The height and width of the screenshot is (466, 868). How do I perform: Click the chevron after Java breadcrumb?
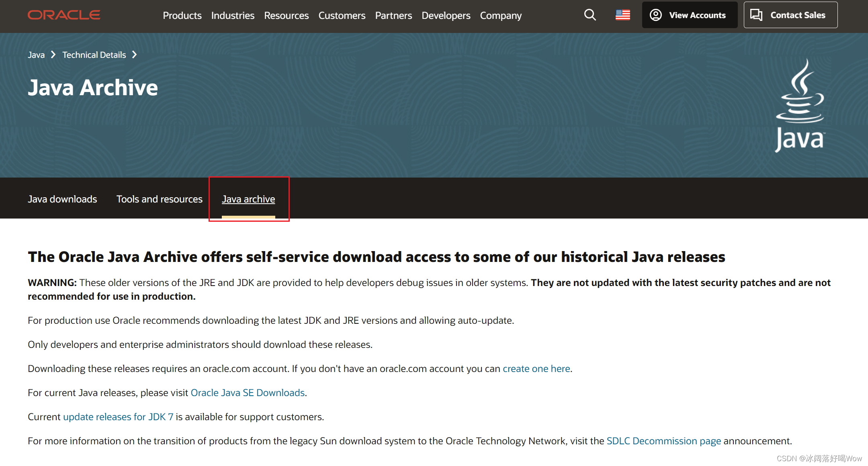point(53,55)
